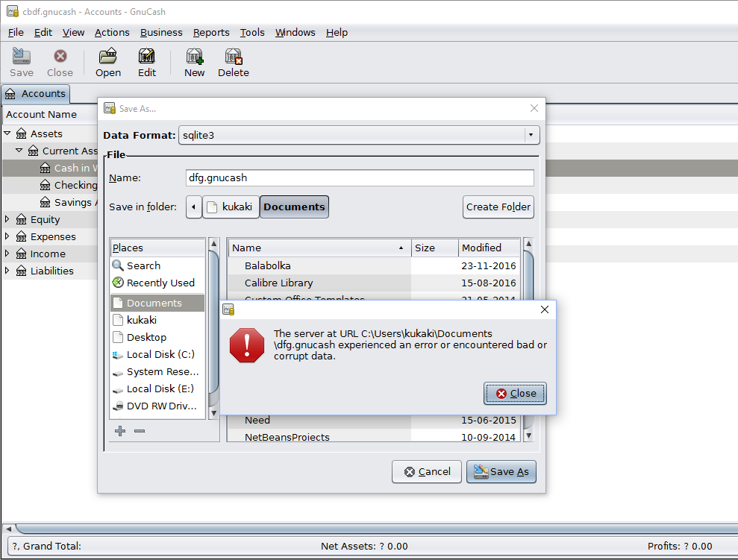This screenshot has width=738, height=560.
Task: Click the DVD RW Drive icon
Action: [x=118, y=406]
